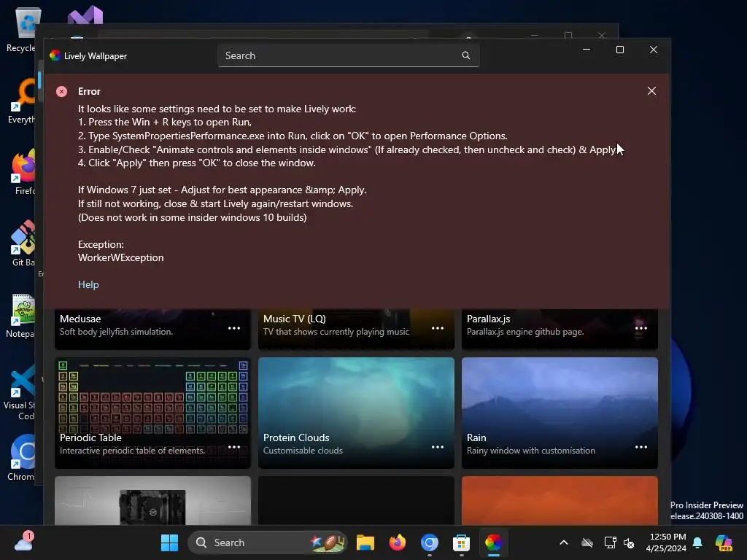Open the more options menu for Music TV (LQ)

(438, 328)
